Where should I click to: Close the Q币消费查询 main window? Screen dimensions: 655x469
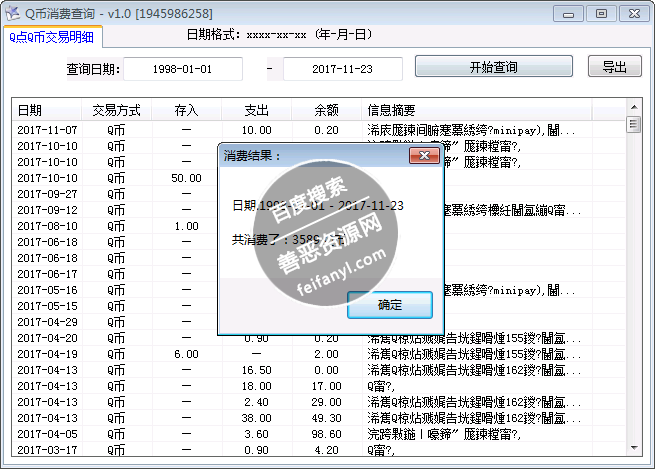(631, 13)
